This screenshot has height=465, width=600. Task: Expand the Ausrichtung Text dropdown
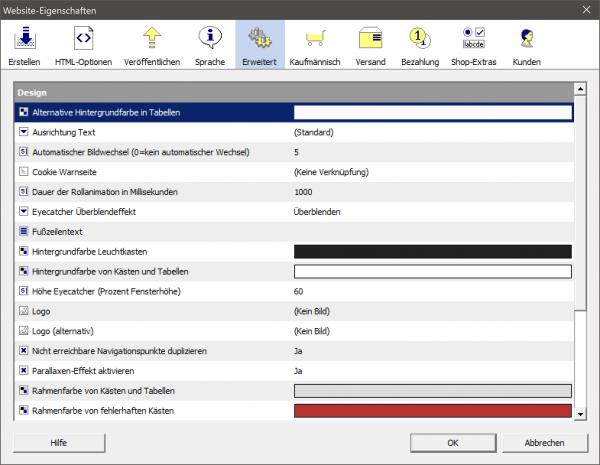point(24,132)
